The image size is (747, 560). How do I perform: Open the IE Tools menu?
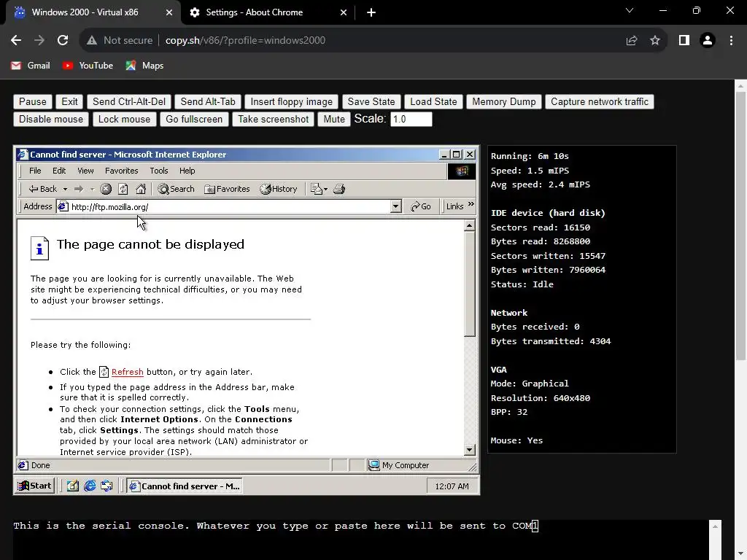[x=158, y=171]
